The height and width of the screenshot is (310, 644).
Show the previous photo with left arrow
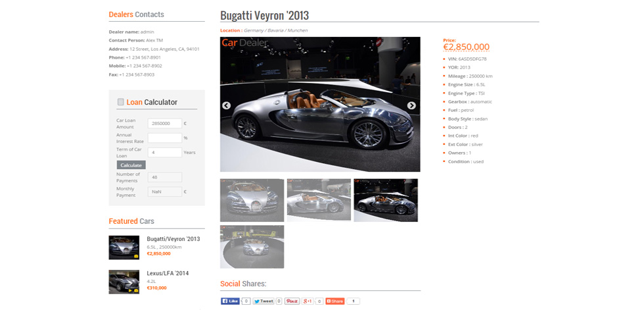click(x=226, y=106)
